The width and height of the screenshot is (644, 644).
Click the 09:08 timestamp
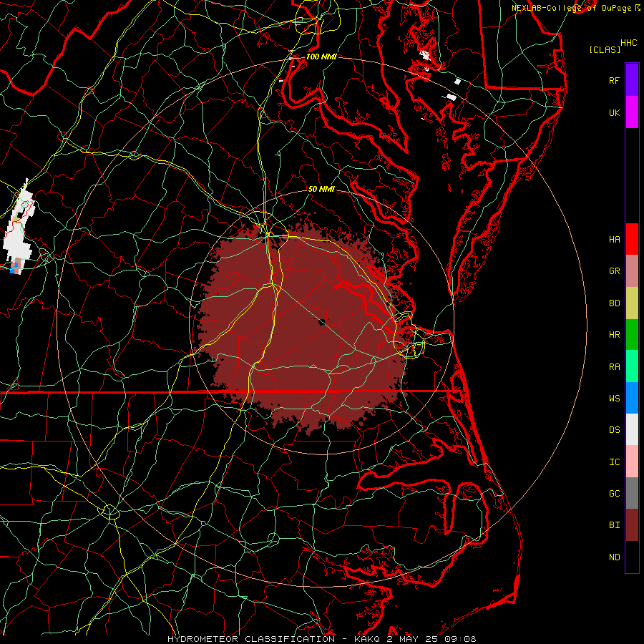point(460,639)
